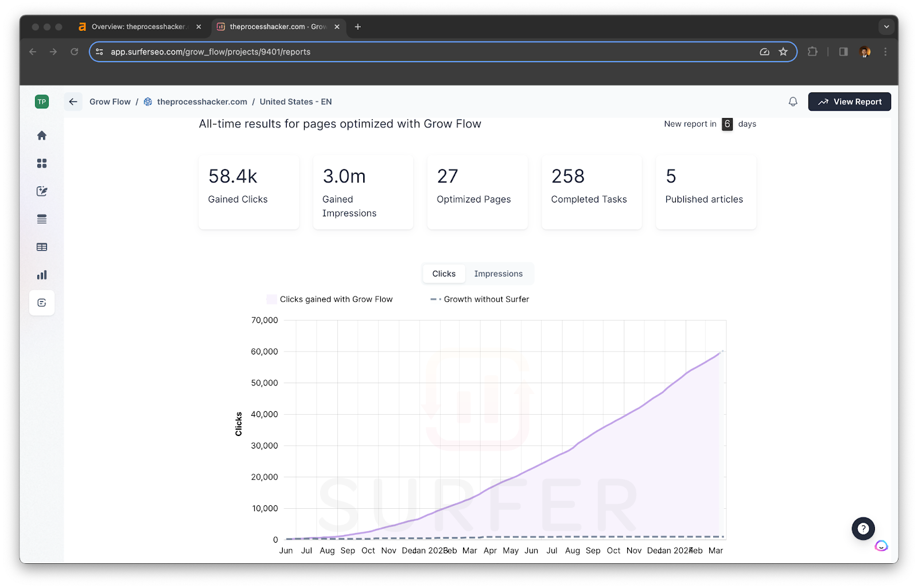This screenshot has height=588, width=918.
Task: Click the 30,000 y-axis label
Action: point(264,446)
